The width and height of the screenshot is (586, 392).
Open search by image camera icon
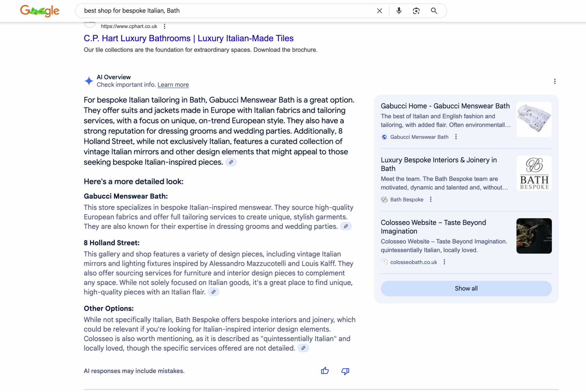tap(416, 11)
